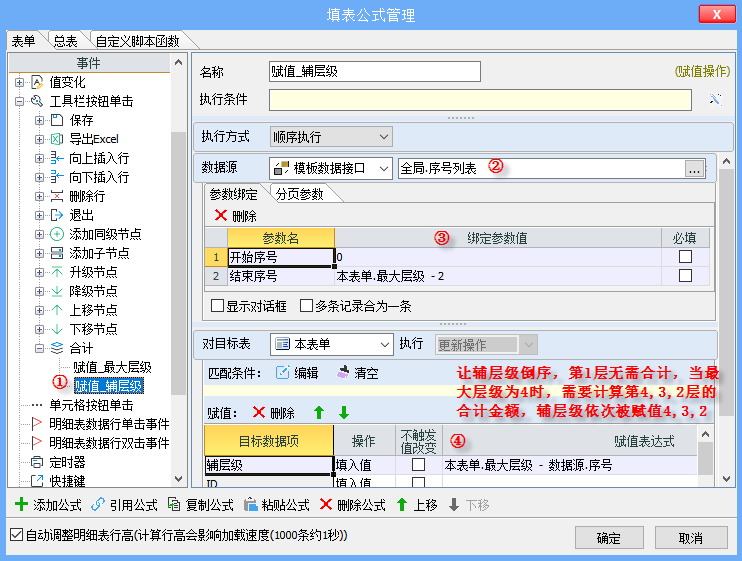The image size is (742, 561).
Task: Click the 保存 node icon
Action: click(57, 120)
